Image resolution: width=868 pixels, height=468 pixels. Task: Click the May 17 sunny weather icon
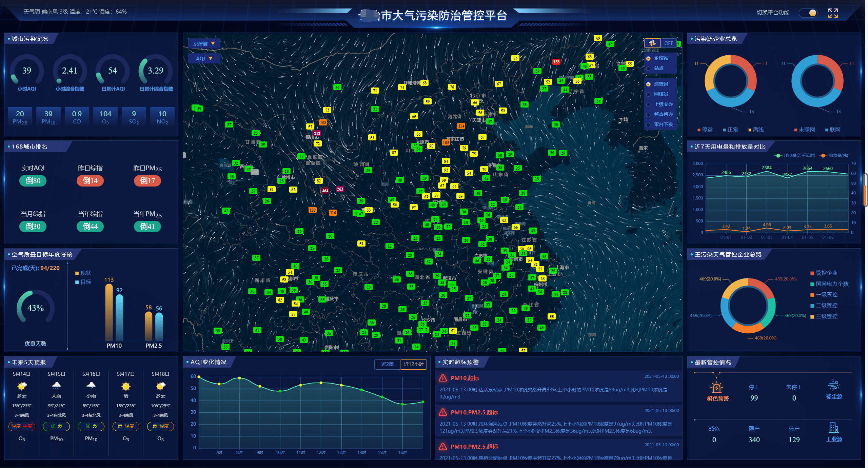point(126,386)
